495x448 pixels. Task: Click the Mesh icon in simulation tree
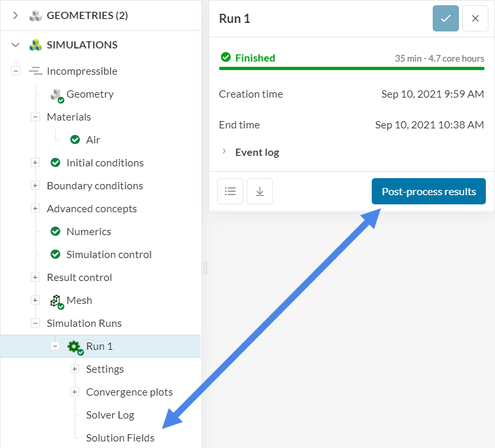(x=56, y=301)
